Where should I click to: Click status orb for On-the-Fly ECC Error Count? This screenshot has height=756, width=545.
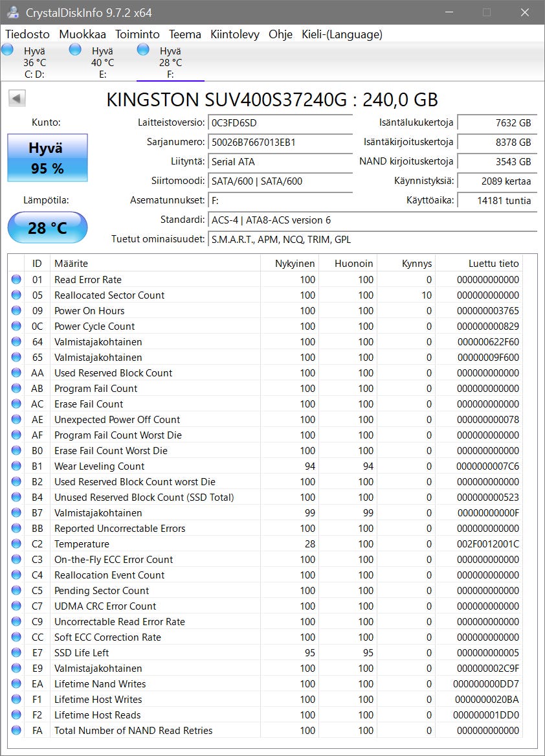point(16,559)
